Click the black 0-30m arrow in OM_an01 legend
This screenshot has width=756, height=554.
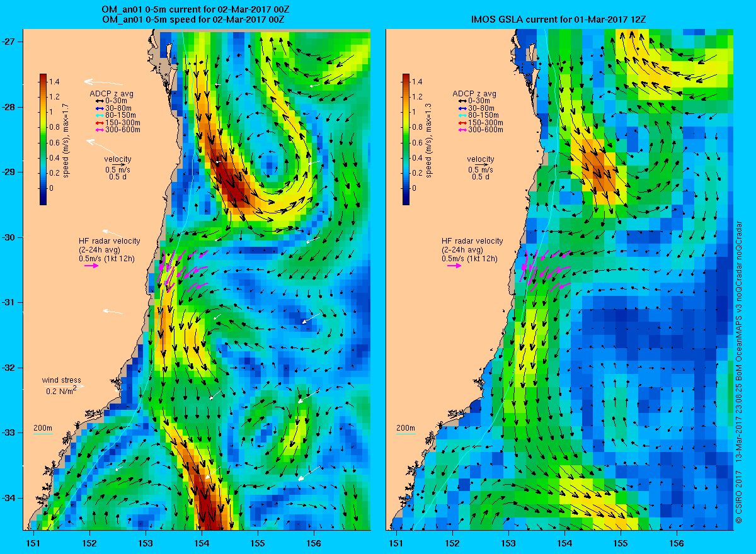[98, 101]
